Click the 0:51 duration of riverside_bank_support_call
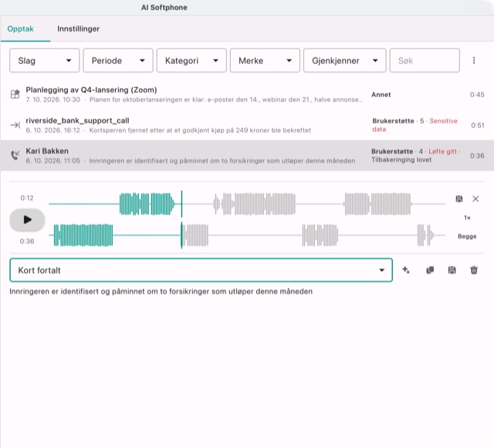Screen dimensions: 494x448 [478, 125]
